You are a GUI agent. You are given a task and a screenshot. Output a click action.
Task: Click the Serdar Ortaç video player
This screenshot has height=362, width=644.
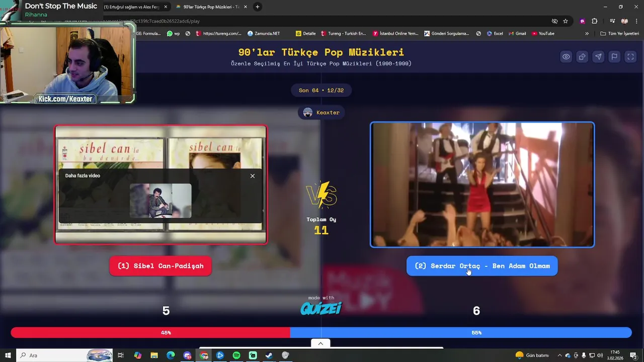coord(482,185)
